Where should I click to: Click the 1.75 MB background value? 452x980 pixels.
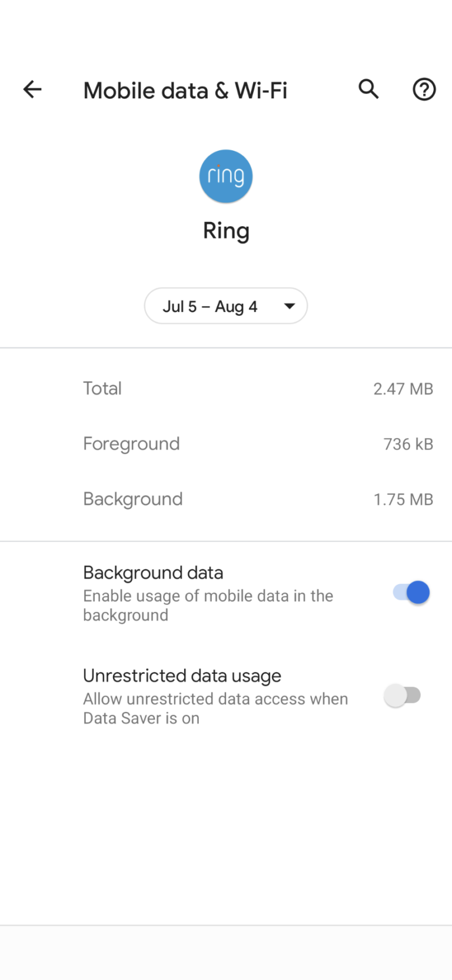[x=403, y=499]
